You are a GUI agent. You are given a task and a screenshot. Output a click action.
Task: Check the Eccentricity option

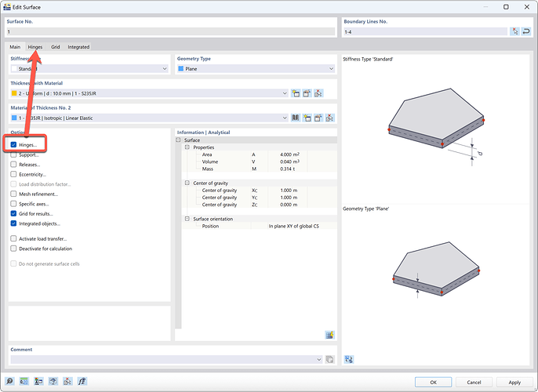[13, 174]
